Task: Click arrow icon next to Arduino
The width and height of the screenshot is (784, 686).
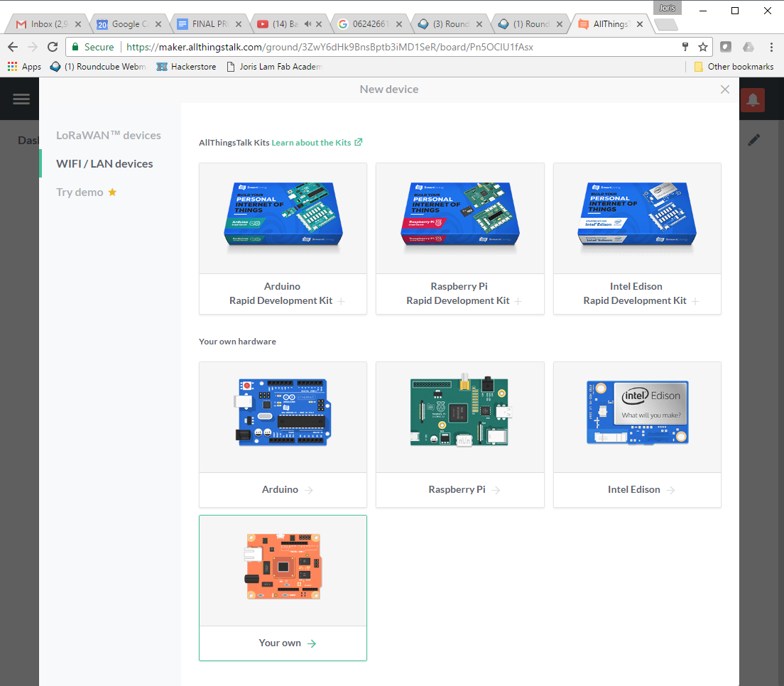Action: point(309,491)
